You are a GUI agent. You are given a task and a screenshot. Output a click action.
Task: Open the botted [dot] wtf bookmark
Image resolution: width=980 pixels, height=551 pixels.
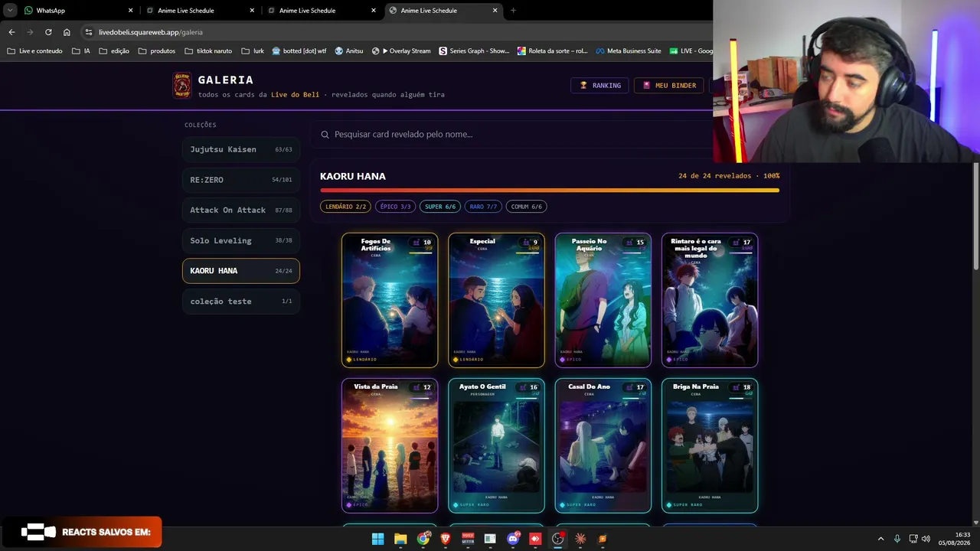pos(299,51)
